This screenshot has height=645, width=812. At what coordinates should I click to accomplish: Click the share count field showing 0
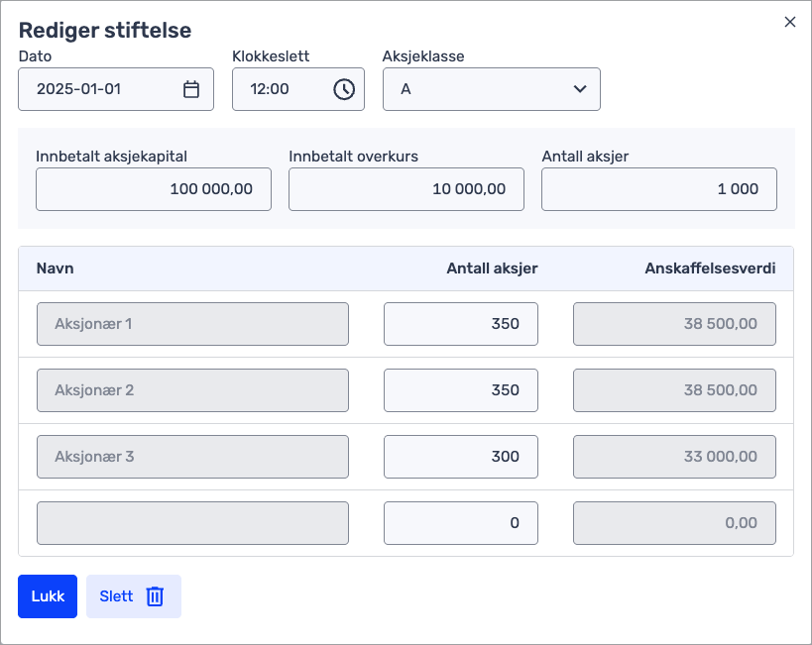(460, 523)
